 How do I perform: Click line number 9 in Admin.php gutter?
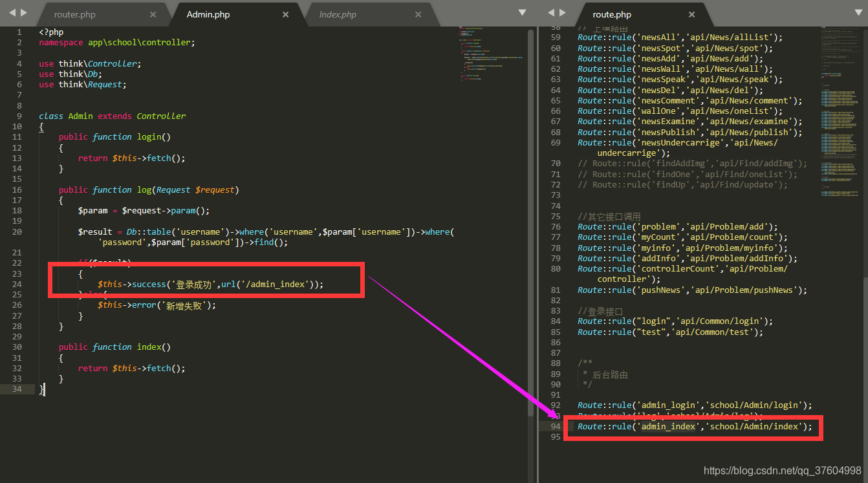[19, 116]
